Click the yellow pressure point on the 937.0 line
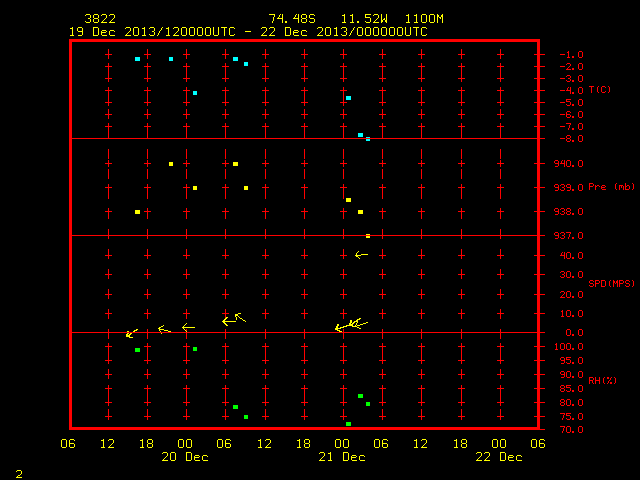Viewport: 640px width, 480px height. pos(368,236)
